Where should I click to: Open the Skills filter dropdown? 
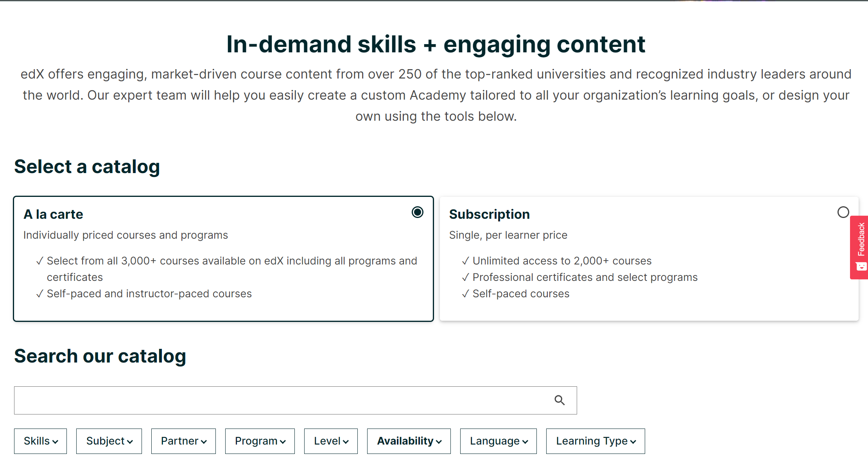[x=40, y=441]
